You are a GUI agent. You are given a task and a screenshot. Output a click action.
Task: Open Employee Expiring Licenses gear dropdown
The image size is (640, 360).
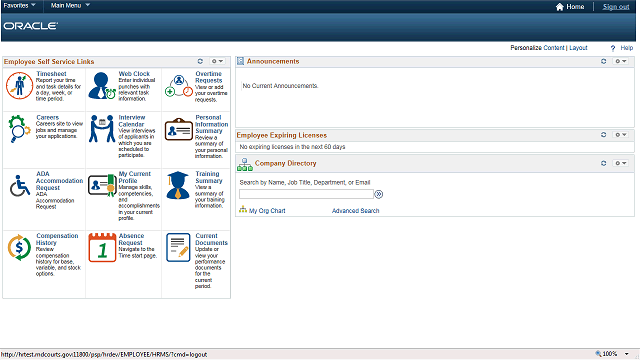(621, 135)
